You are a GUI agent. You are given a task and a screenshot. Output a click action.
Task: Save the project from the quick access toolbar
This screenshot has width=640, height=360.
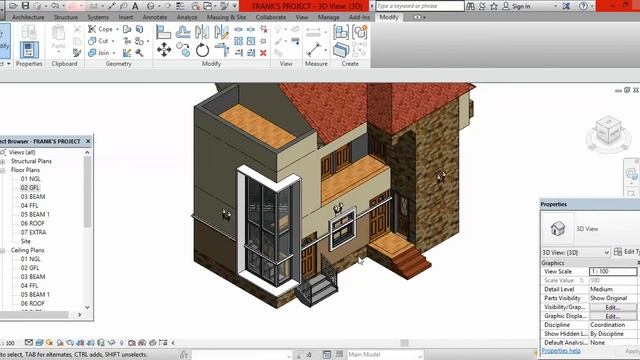click(25, 6)
